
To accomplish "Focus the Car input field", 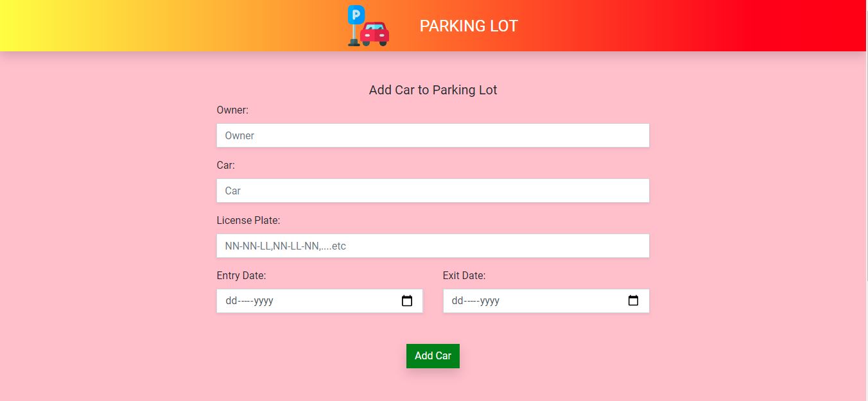I will point(433,191).
